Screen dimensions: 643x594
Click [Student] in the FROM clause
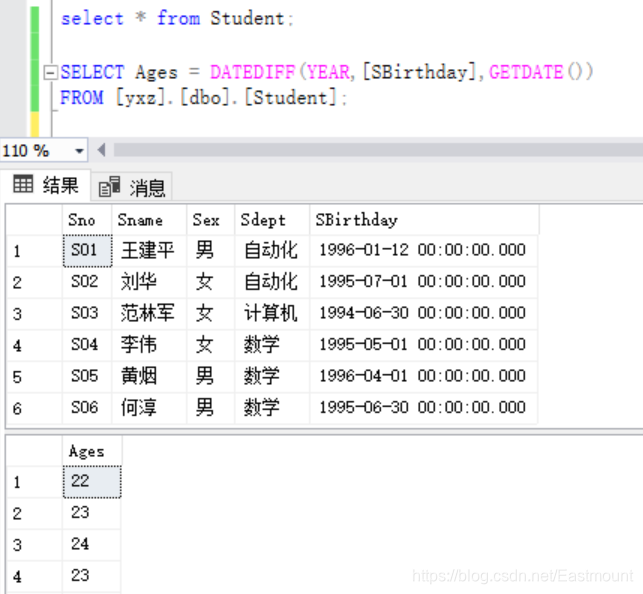click(291, 98)
